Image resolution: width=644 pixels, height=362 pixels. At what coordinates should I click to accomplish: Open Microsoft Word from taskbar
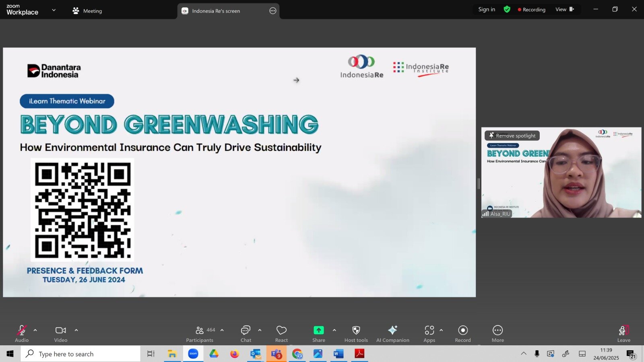[x=339, y=354]
